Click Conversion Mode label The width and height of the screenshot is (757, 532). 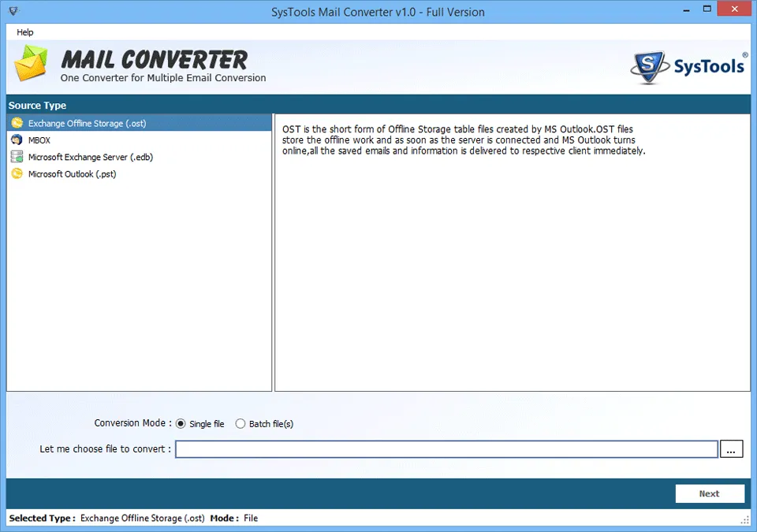pos(132,423)
